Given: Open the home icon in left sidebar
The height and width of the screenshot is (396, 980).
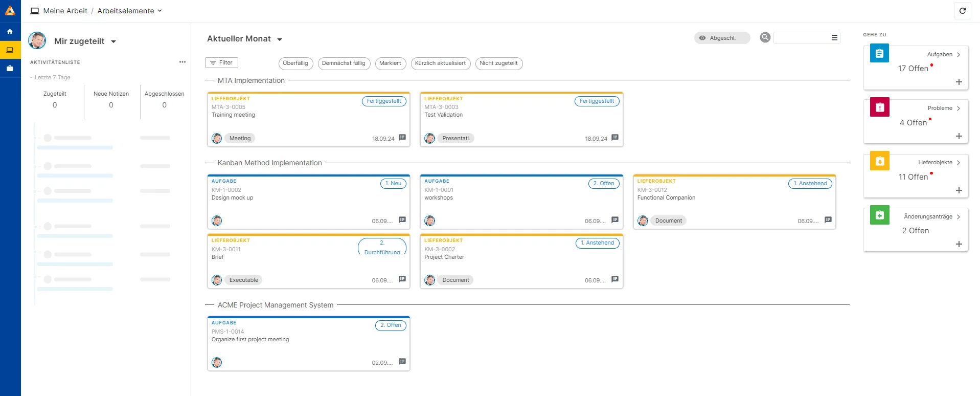Looking at the screenshot, I should (10, 32).
